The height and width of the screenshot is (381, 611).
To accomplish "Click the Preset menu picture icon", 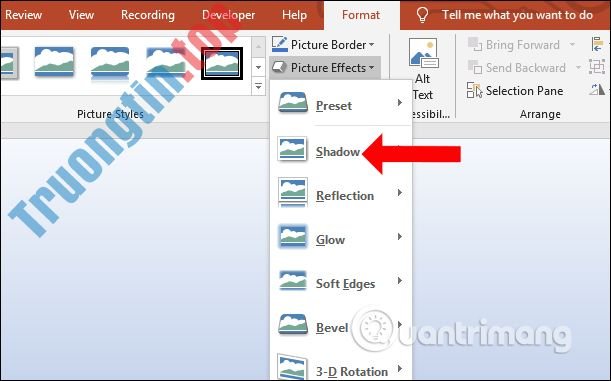I will click(x=293, y=103).
